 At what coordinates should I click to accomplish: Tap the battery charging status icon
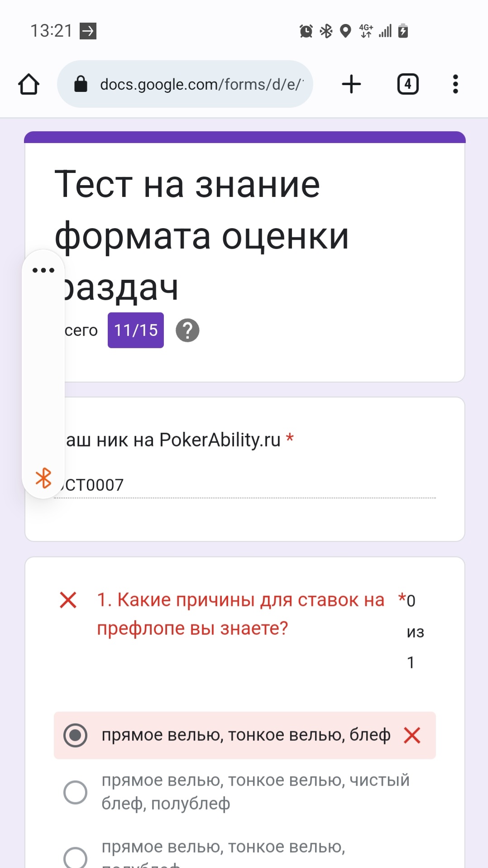click(x=403, y=31)
